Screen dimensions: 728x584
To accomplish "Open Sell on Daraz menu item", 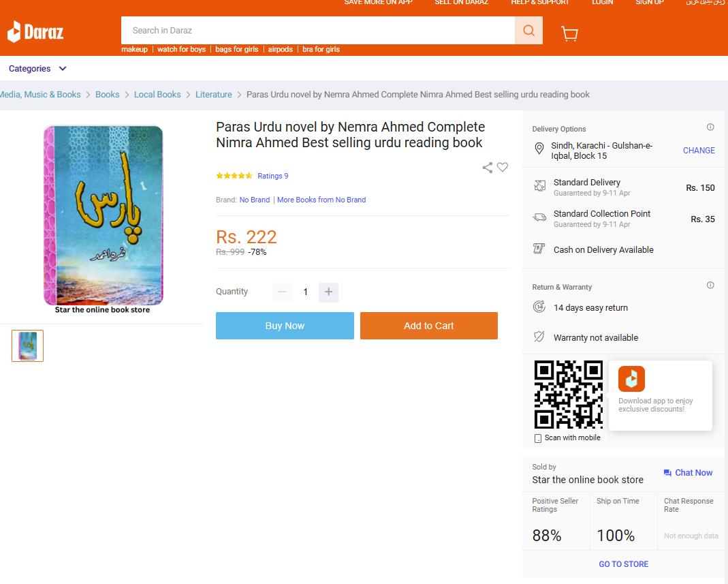I will tap(462, 2).
